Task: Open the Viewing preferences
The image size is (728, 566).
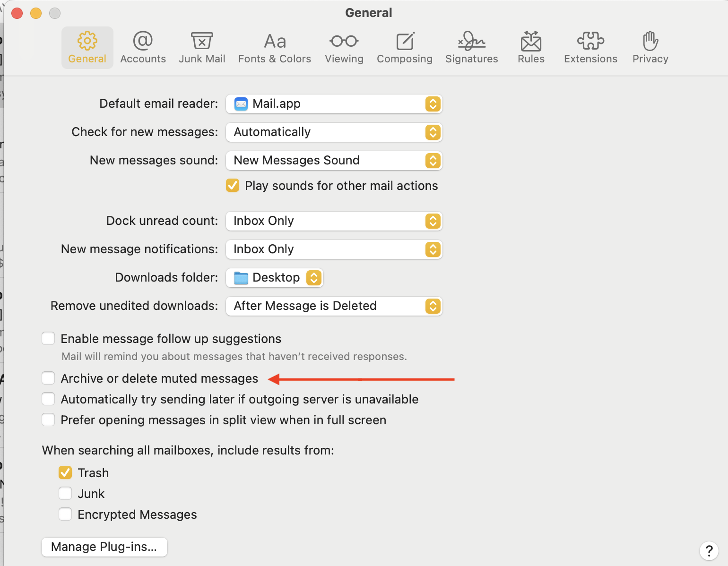Action: [x=344, y=47]
